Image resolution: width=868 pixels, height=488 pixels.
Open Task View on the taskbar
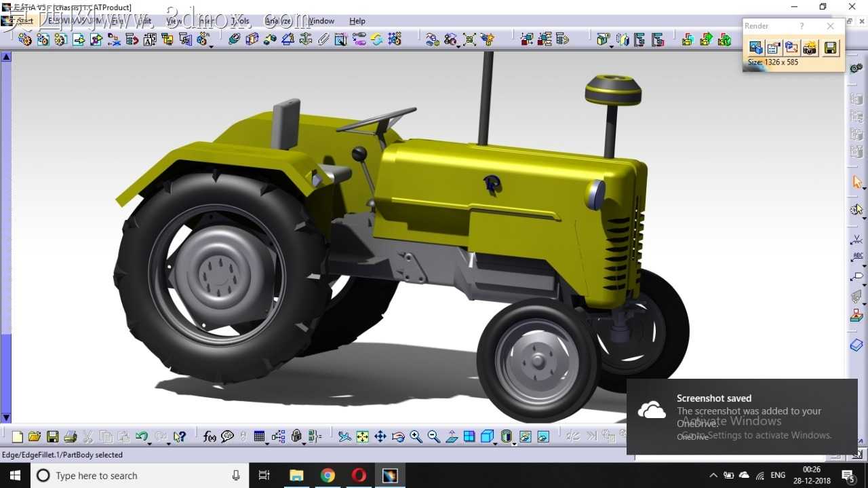click(264, 475)
